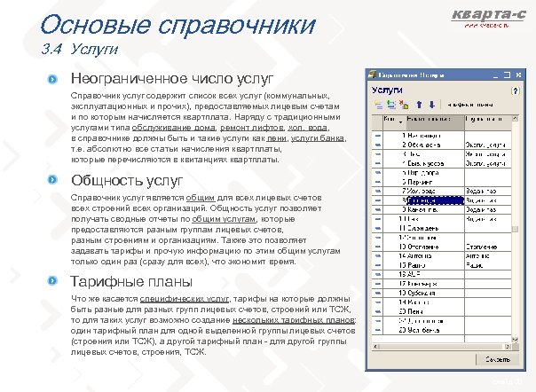The image size is (536, 392).
Task: Select the service name Хол. вода
Action: point(422,191)
